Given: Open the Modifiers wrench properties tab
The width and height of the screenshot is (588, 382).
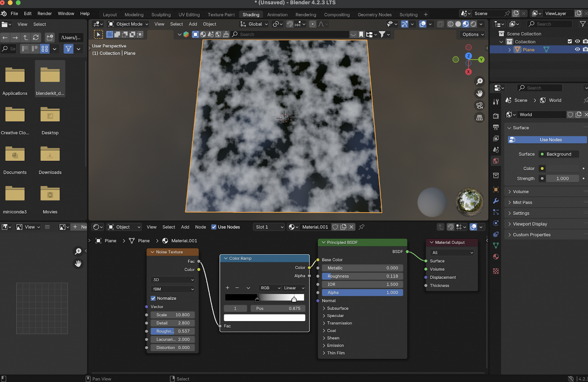Looking at the screenshot, I should click(x=496, y=201).
